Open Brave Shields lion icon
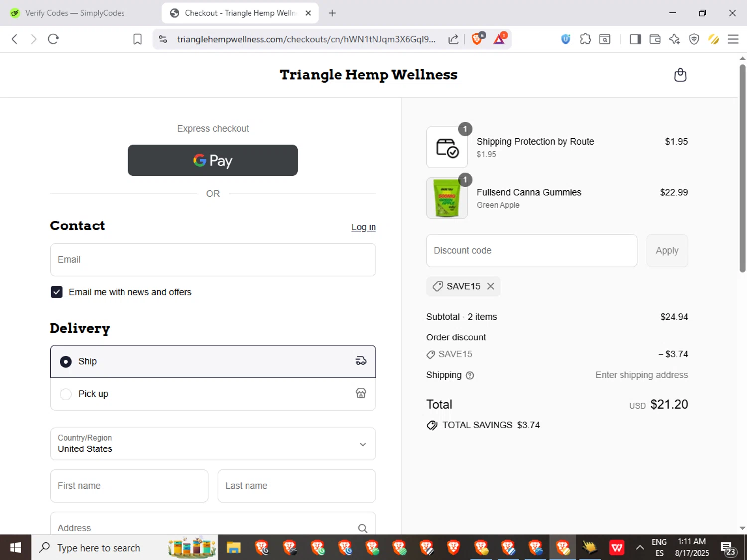 [478, 39]
